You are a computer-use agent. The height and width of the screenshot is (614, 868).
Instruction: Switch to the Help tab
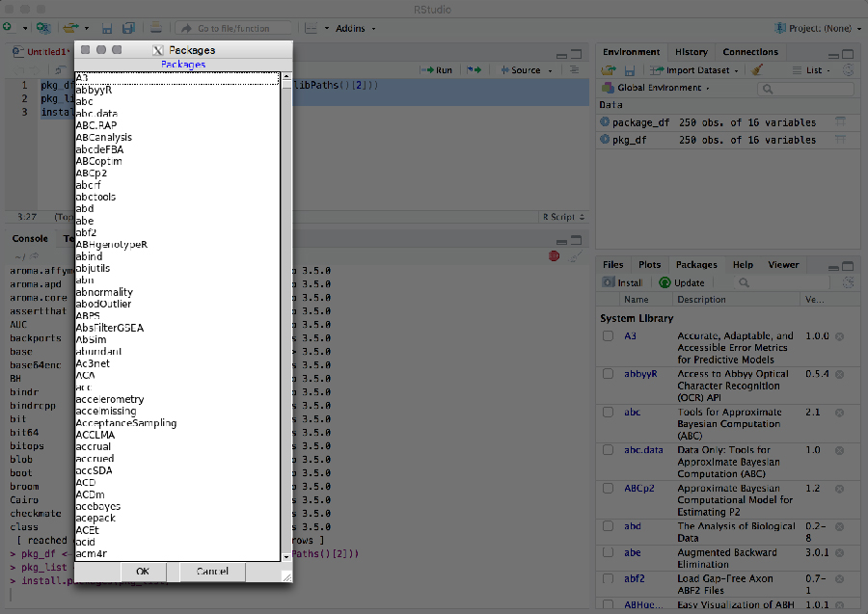click(743, 265)
